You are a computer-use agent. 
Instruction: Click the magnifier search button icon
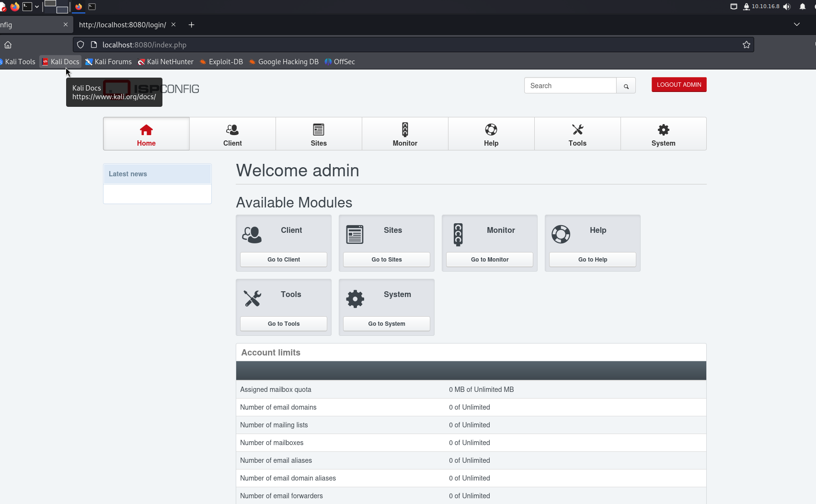point(626,86)
